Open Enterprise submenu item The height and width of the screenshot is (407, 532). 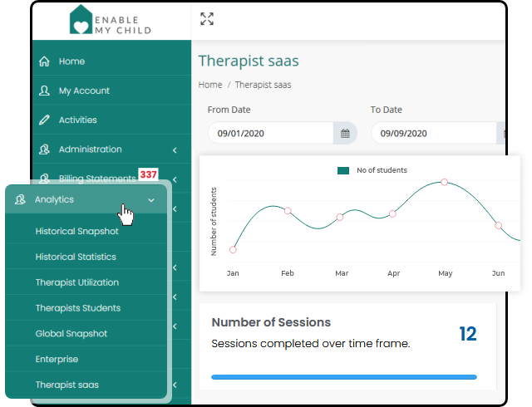tap(86, 359)
